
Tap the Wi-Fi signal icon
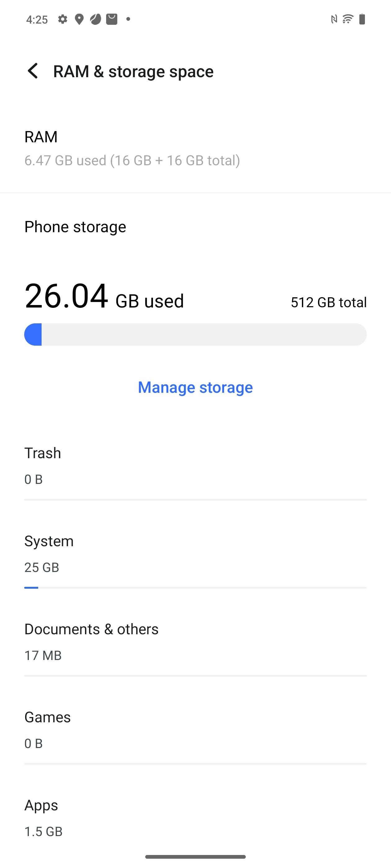pos(348,19)
